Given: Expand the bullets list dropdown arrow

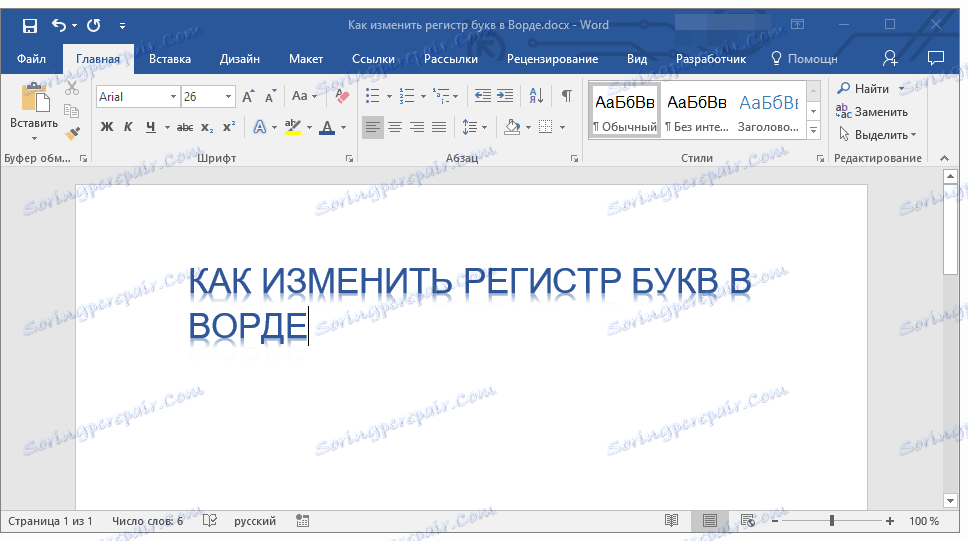Looking at the screenshot, I should pos(389,96).
